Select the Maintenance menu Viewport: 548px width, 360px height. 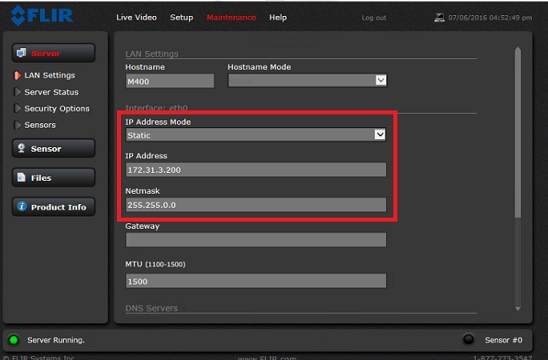click(231, 17)
